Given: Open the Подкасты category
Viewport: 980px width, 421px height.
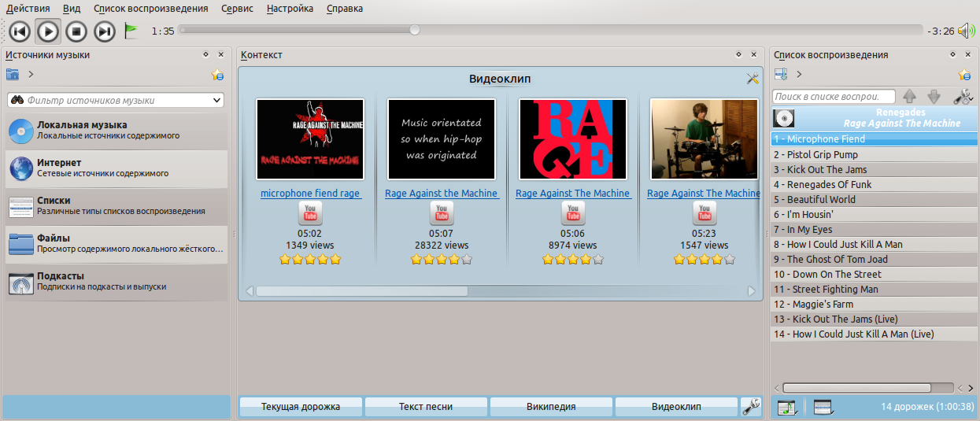Looking at the screenshot, I should tap(115, 281).
